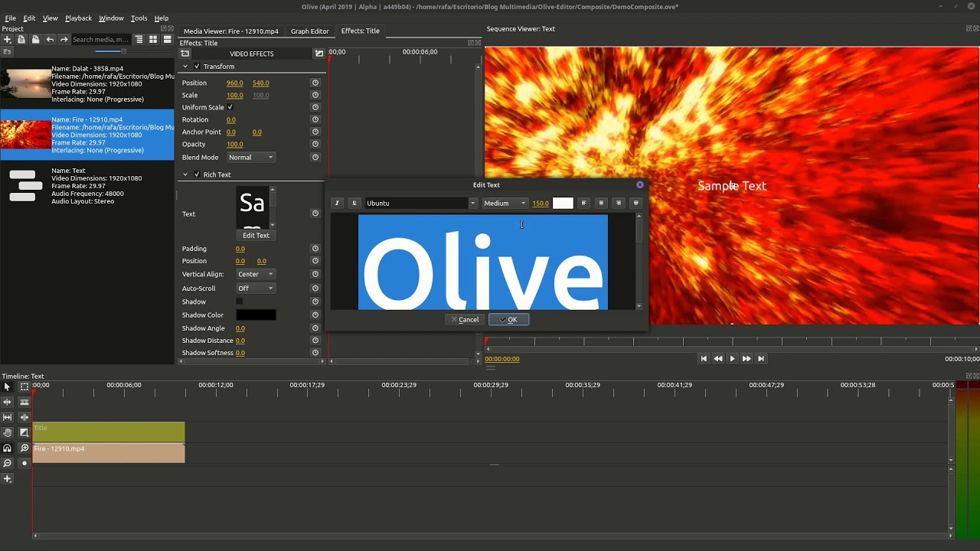Select Dalat - 3858.mp4 media thumbnail
The height and width of the screenshot is (551, 980).
pyautogui.click(x=25, y=83)
